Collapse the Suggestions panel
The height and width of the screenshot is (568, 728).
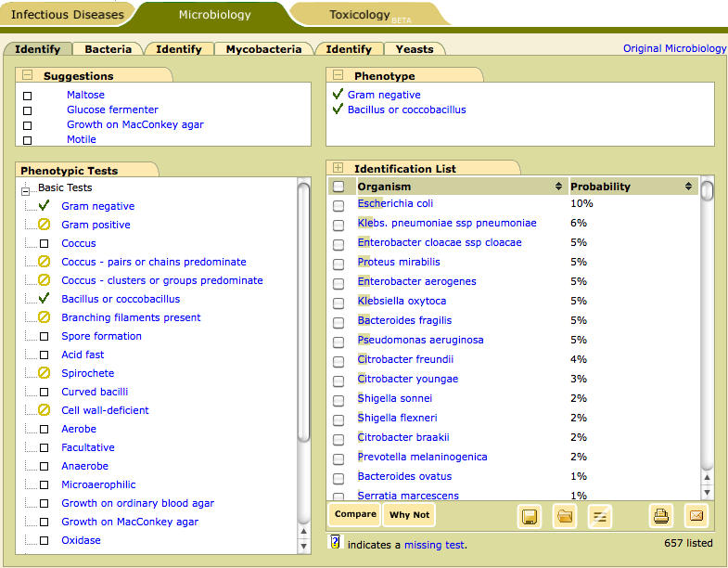28,76
